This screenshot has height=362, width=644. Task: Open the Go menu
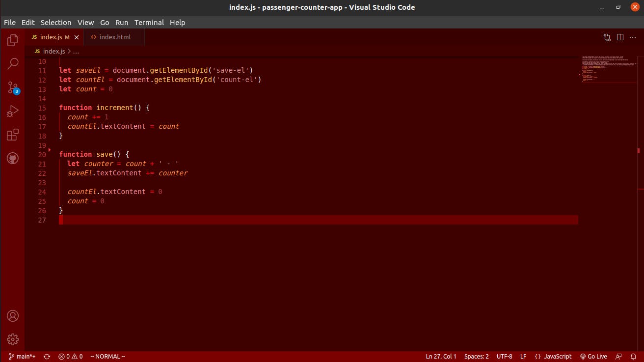(105, 23)
